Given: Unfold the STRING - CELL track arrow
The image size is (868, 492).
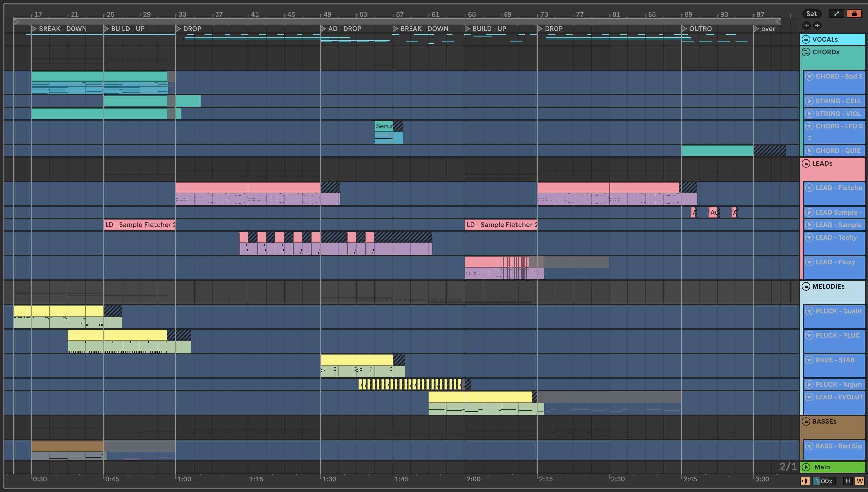Looking at the screenshot, I should [x=809, y=101].
